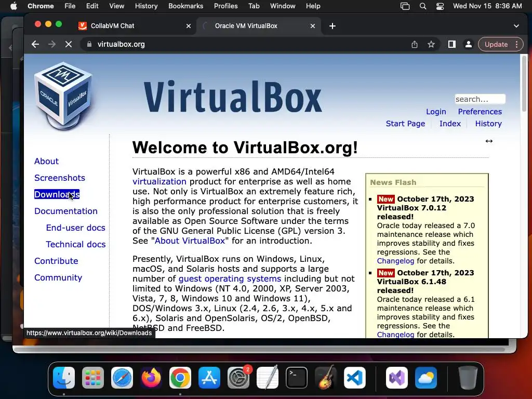Open a new tab with the plus button
532x399 pixels.
pos(332,26)
